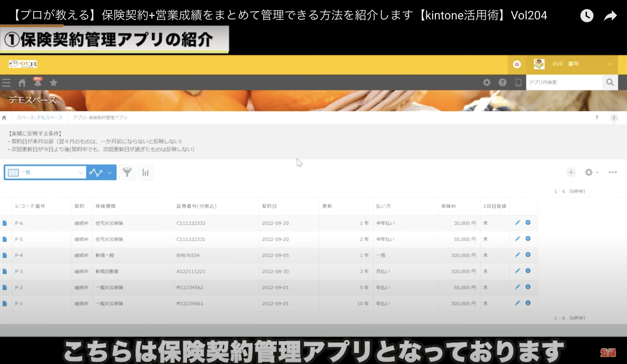
Task: Click the YouTube share arrow icon
Action: click(x=610, y=16)
